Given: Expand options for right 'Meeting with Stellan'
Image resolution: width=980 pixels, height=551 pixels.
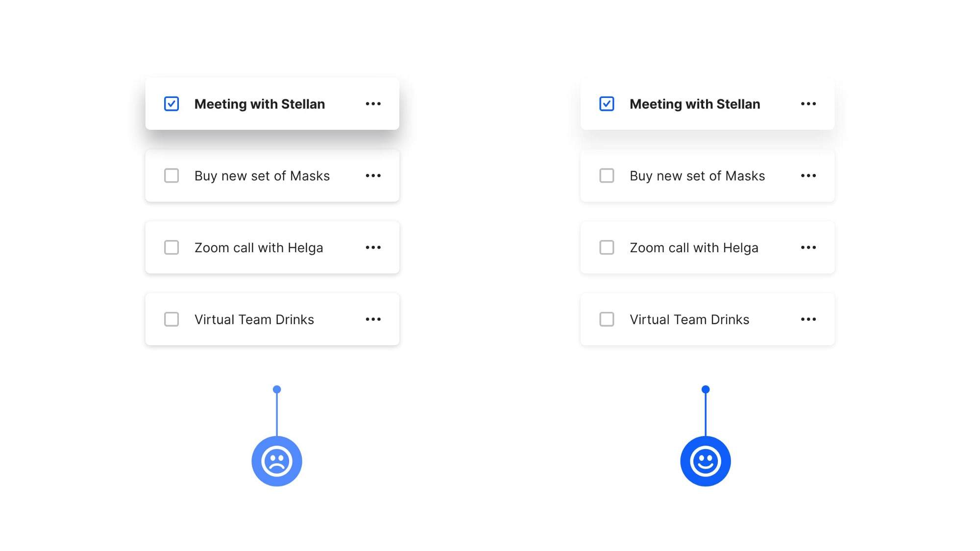Looking at the screenshot, I should coord(808,103).
